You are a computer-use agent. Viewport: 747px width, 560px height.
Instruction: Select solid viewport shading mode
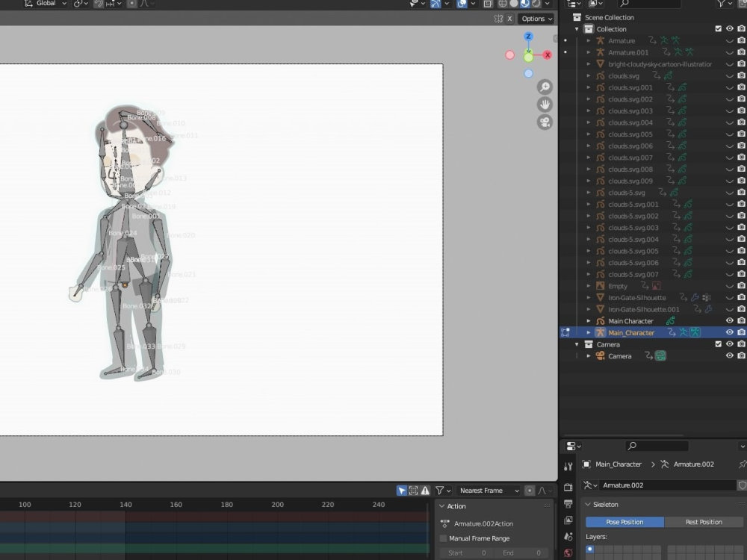514,4
